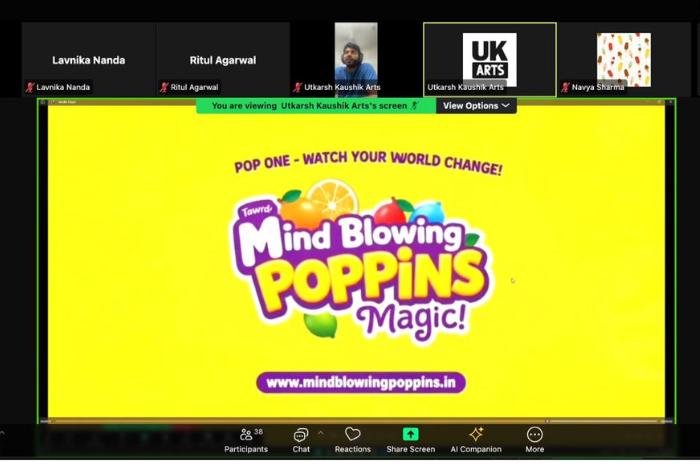Open the Chat panel
Viewport: 700px width, 467px height.
coord(301,440)
